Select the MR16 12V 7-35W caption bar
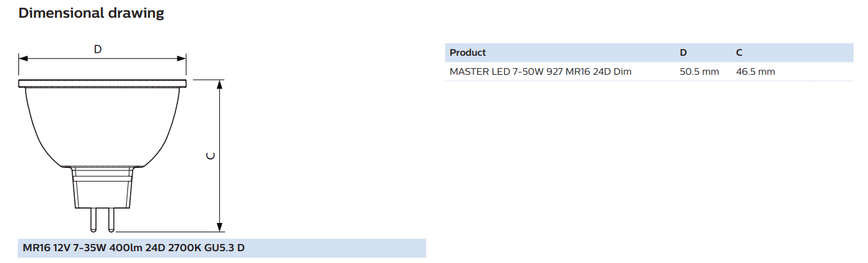The image size is (868, 263). 222,249
